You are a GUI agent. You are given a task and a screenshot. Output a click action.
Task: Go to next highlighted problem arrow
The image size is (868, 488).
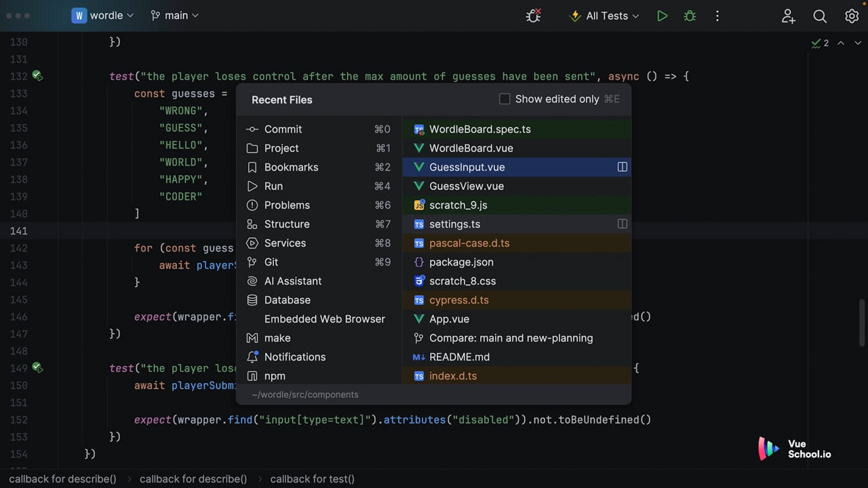858,43
